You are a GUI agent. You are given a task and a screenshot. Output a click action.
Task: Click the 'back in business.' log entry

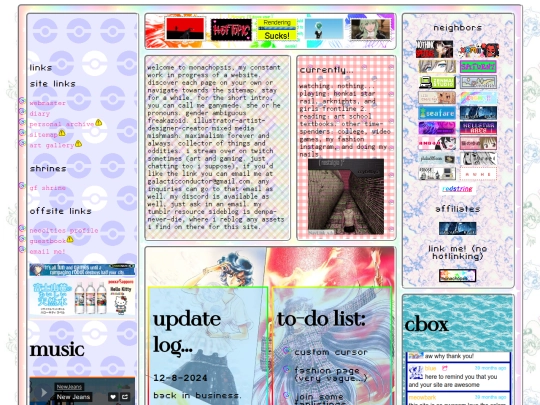tap(197, 395)
